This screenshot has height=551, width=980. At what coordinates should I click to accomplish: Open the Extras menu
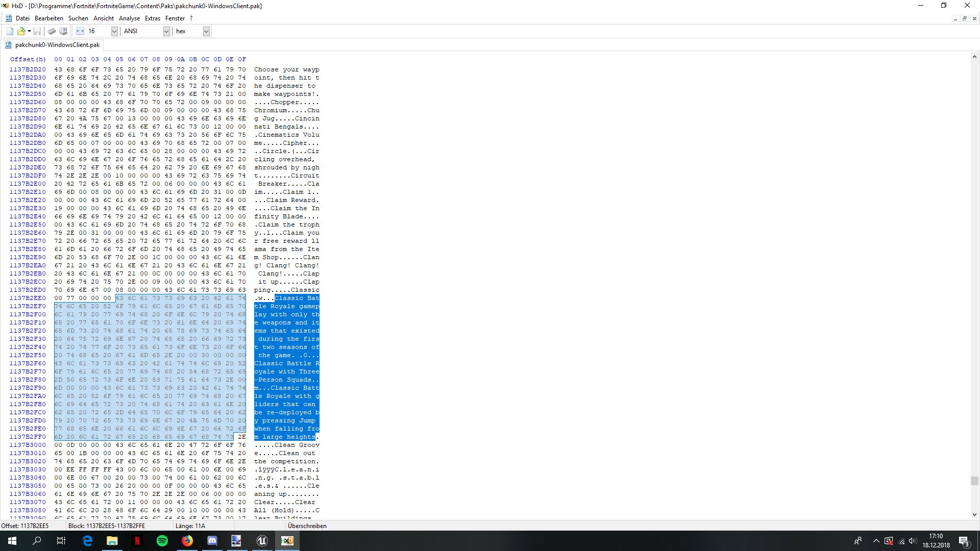[152, 18]
